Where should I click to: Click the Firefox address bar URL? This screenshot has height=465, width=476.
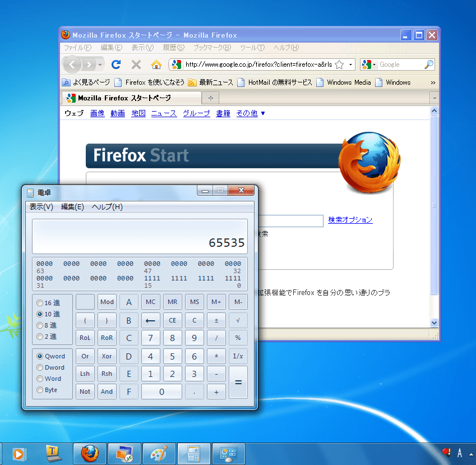coord(258,65)
